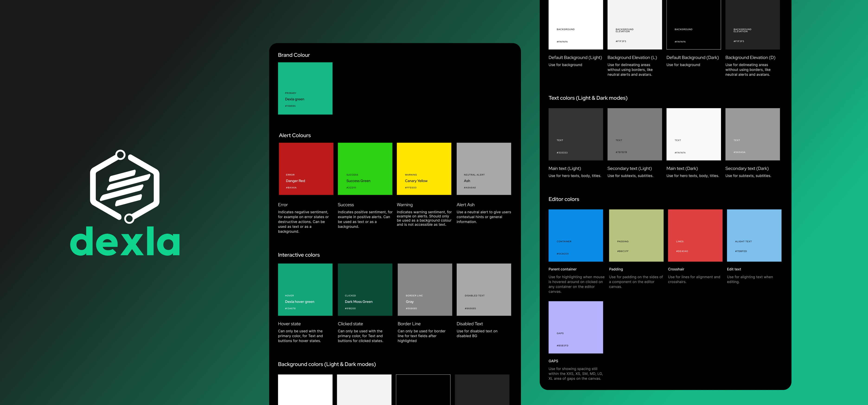Choose the Canary Yellow warning swatch
Viewport: 868px width, 405px height.
pos(424,169)
